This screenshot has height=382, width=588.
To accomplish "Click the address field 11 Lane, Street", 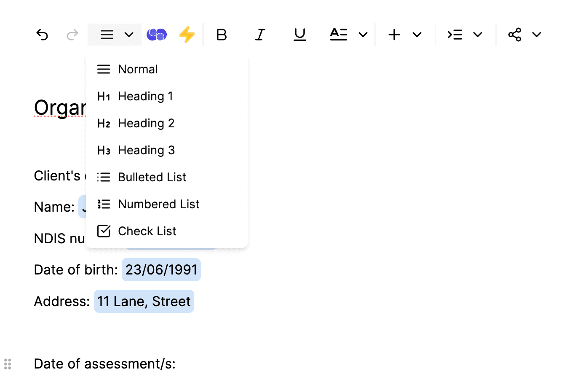I will (144, 301).
